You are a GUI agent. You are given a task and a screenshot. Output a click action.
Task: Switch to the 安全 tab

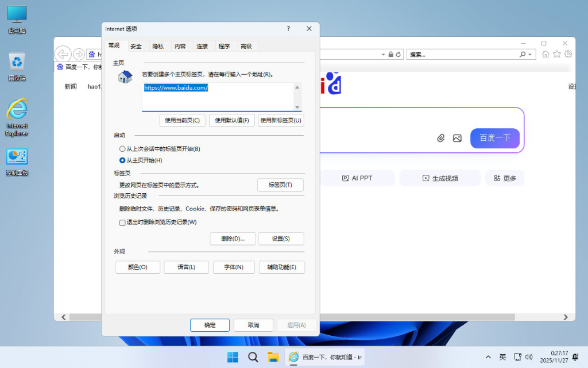click(136, 45)
